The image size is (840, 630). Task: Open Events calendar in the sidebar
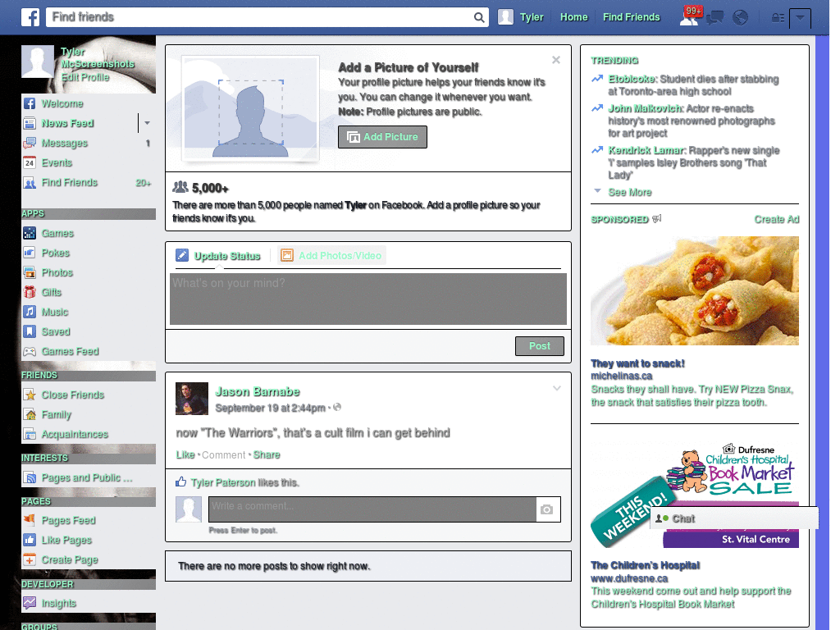(57, 163)
